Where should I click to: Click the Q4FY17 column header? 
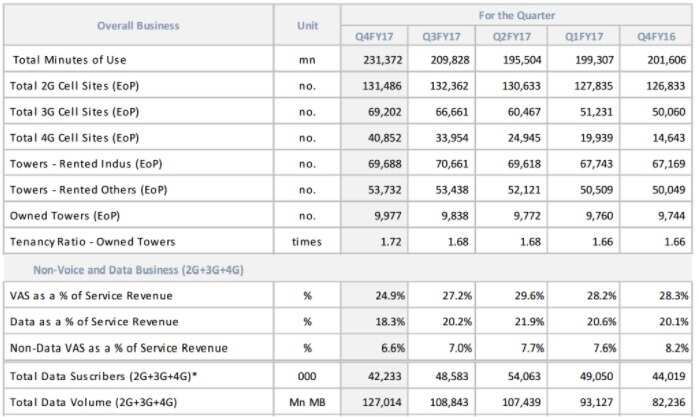coord(376,37)
